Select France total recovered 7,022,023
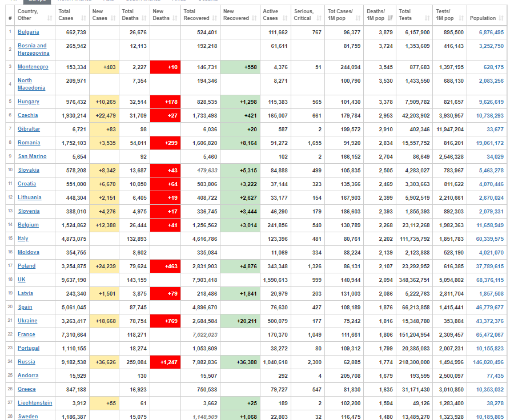The image size is (510, 420). pos(204,334)
